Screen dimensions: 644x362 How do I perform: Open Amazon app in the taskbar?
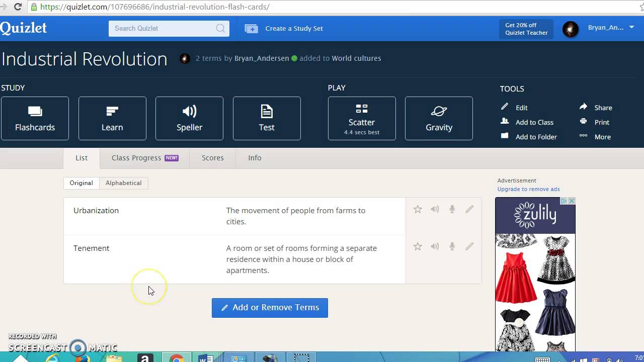pyautogui.click(x=145, y=359)
